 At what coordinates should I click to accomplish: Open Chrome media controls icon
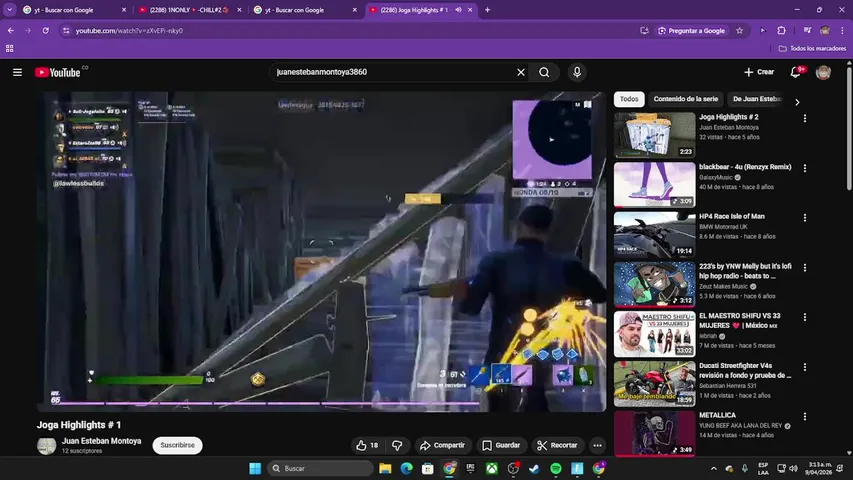point(807,30)
